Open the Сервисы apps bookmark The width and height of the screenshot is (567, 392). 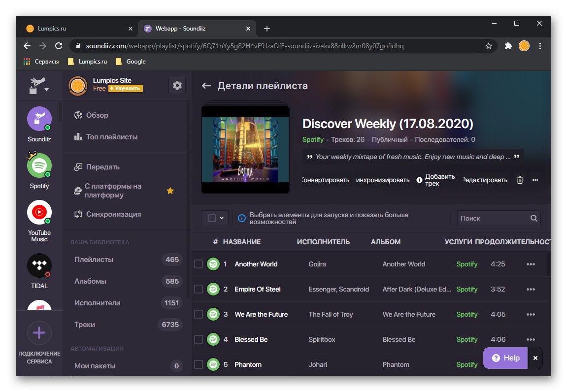point(41,62)
